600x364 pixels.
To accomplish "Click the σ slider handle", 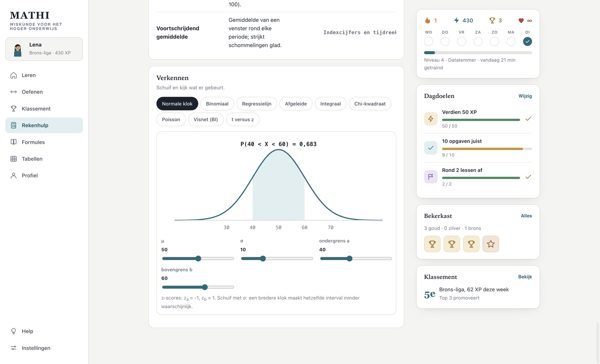I will (263, 258).
